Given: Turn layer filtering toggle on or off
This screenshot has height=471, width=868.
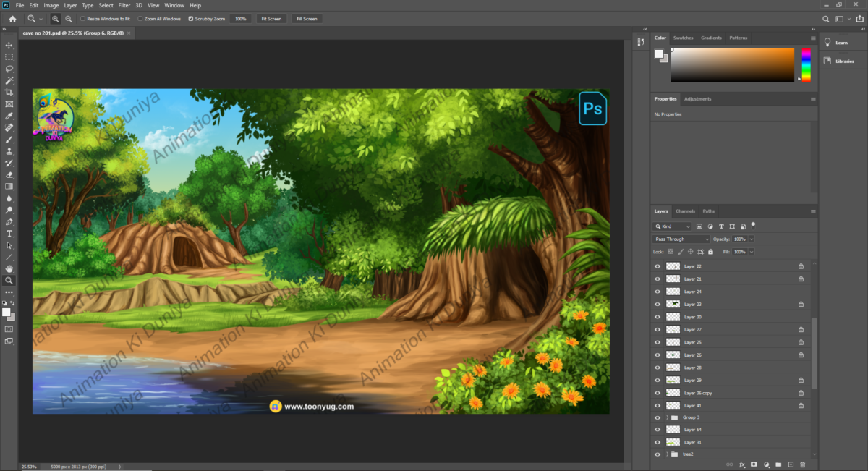Looking at the screenshot, I should (753, 225).
